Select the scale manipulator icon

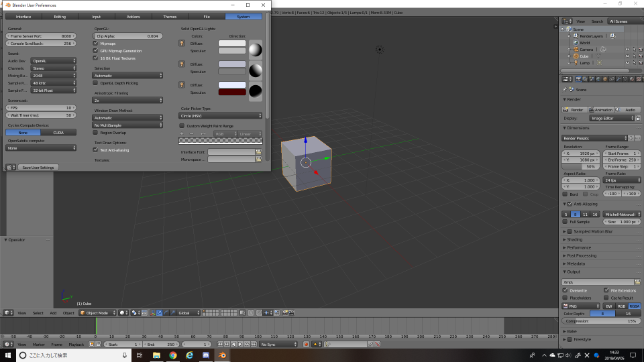[173, 313]
